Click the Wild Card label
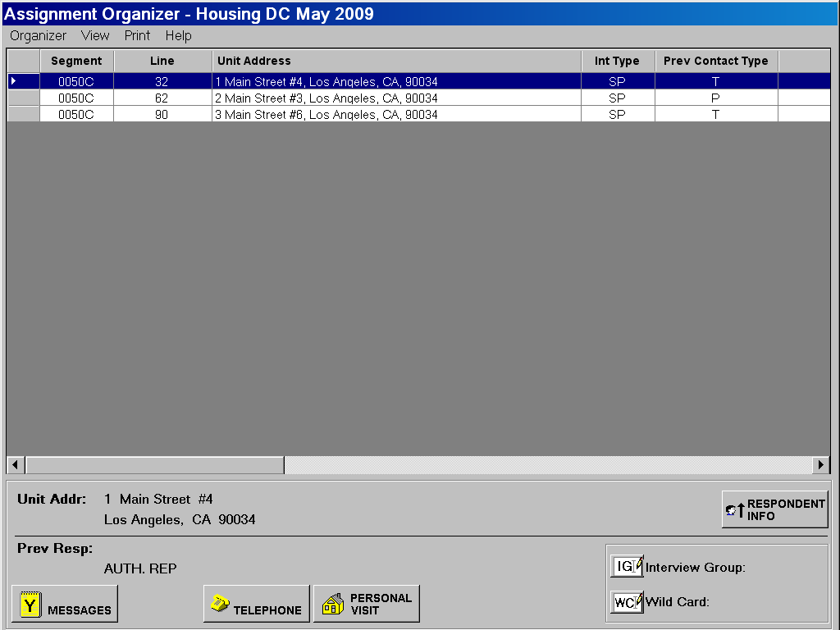This screenshot has height=630, width=840. pos(677,601)
